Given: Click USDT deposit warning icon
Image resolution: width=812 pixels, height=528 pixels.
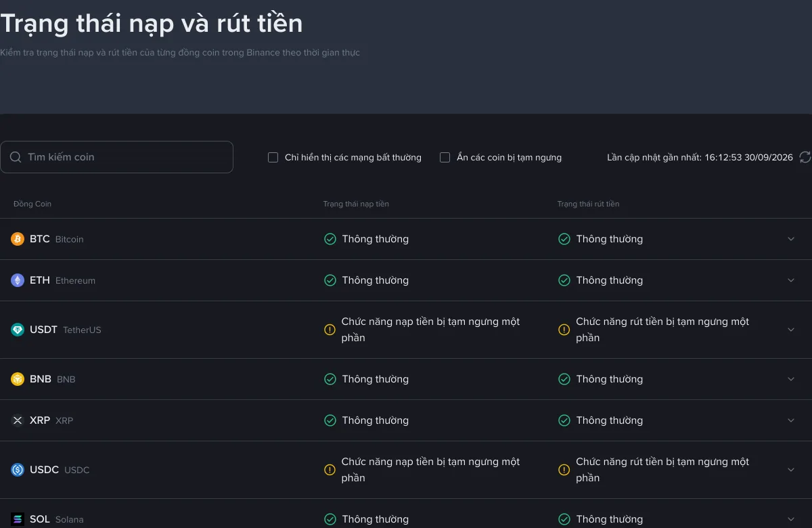Looking at the screenshot, I should pyautogui.click(x=330, y=330).
